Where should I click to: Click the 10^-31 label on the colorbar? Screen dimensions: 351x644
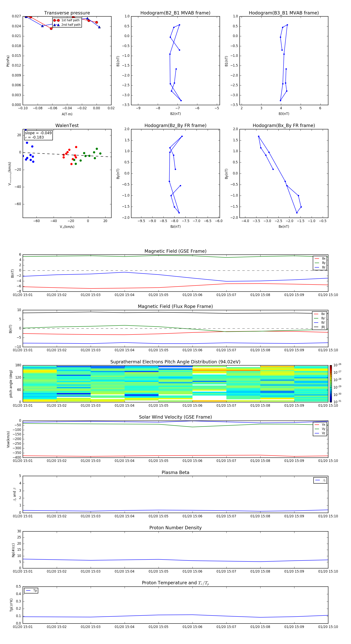(x=337, y=402)
